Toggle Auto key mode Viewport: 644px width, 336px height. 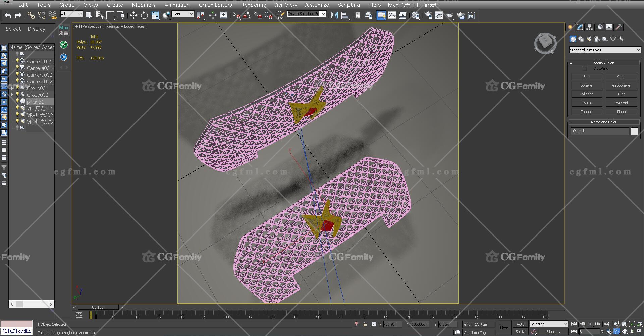point(520,324)
